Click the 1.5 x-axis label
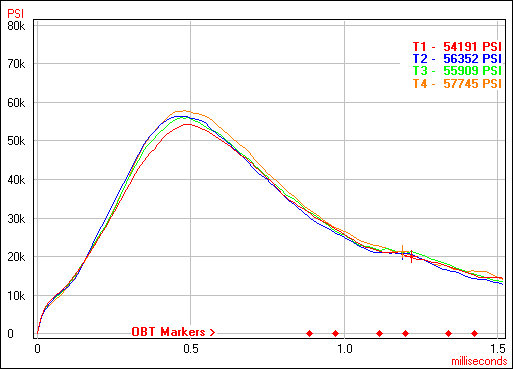 click(x=498, y=349)
